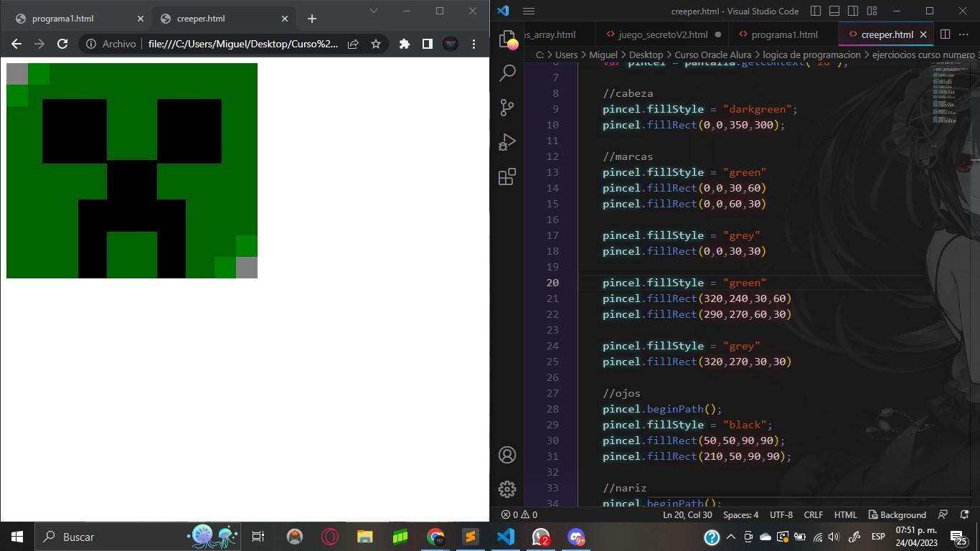The height and width of the screenshot is (551, 980).
Task: Reload the page in Chrome
Action: [62, 44]
